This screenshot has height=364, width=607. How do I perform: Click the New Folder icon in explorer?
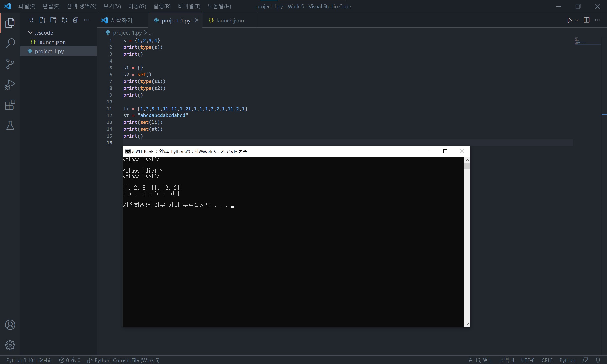(x=53, y=20)
